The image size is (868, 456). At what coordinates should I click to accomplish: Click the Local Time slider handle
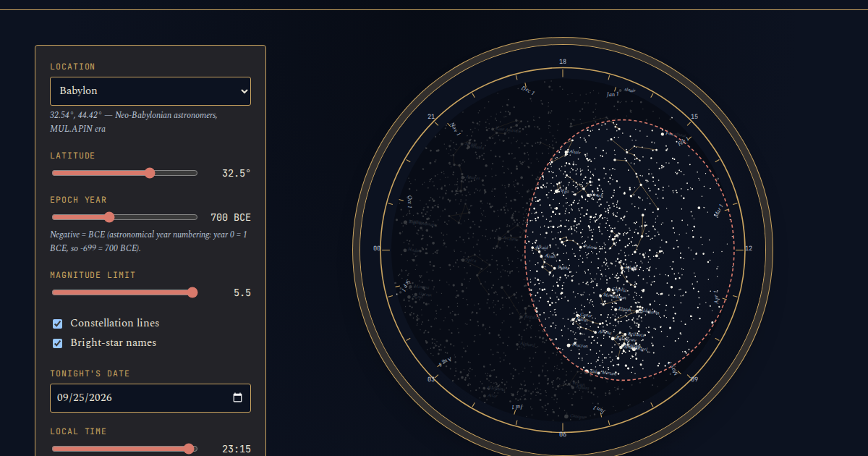tap(190, 449)
